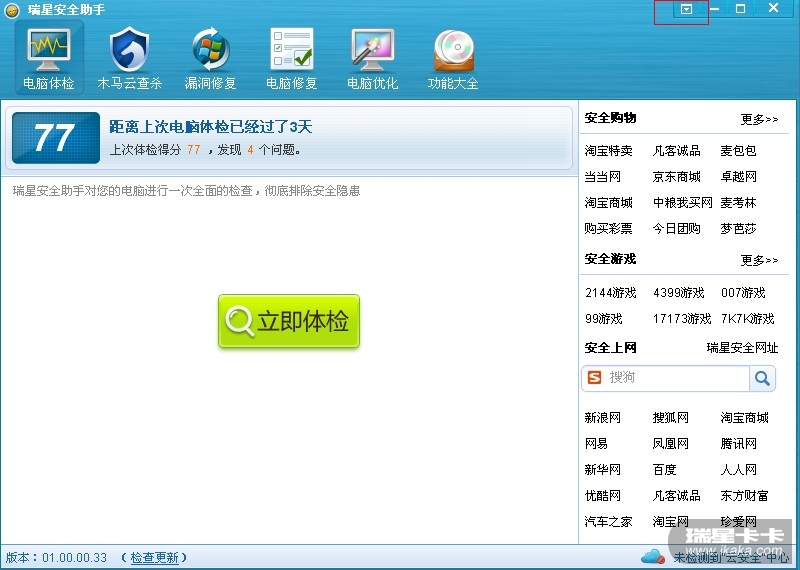Click the cloud security status icon
This screenshot has width=800, height=570.
coord(653,556)
